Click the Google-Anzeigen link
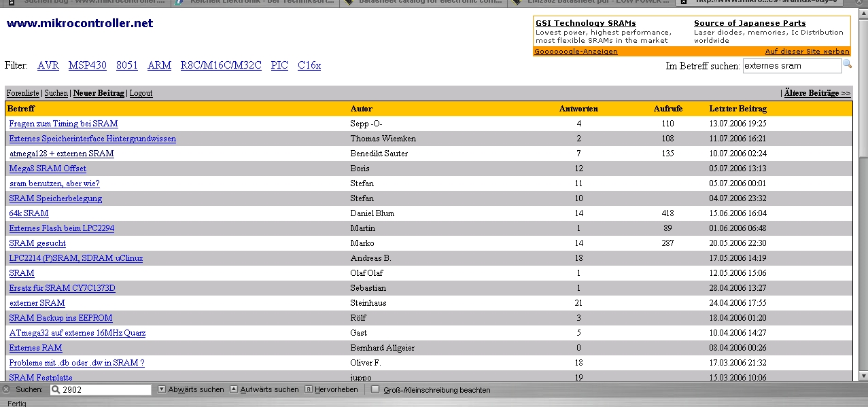Image resolution: width=868 pixels, height=407 pixels. coord(576,51)
